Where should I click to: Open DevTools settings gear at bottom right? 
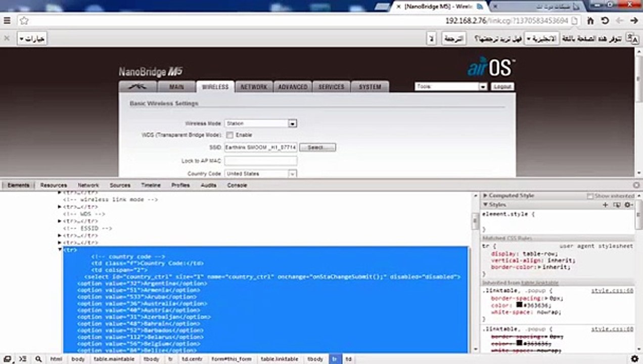tap(634, 359)
